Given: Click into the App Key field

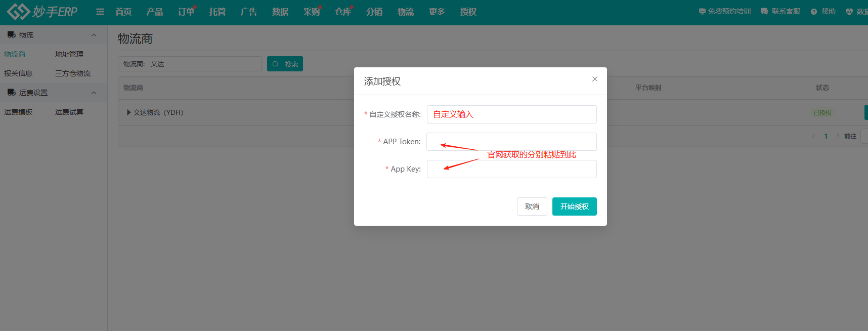Looking at the screenshot, I should click(511, 169).
